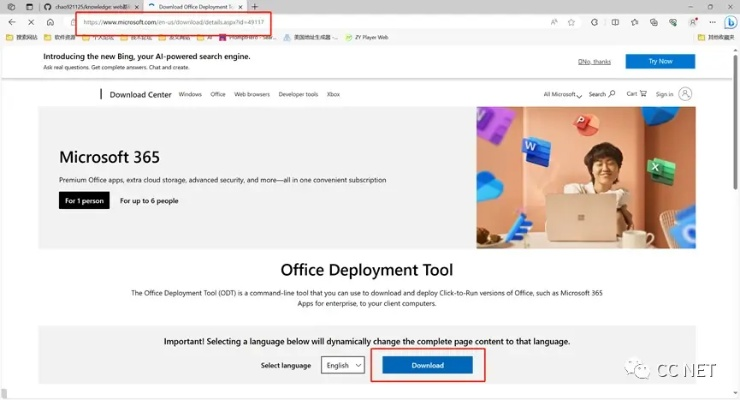This screenshot has height=400, width=740.
Task: Activate the Read aloud icon
Action: click(554, 22)
